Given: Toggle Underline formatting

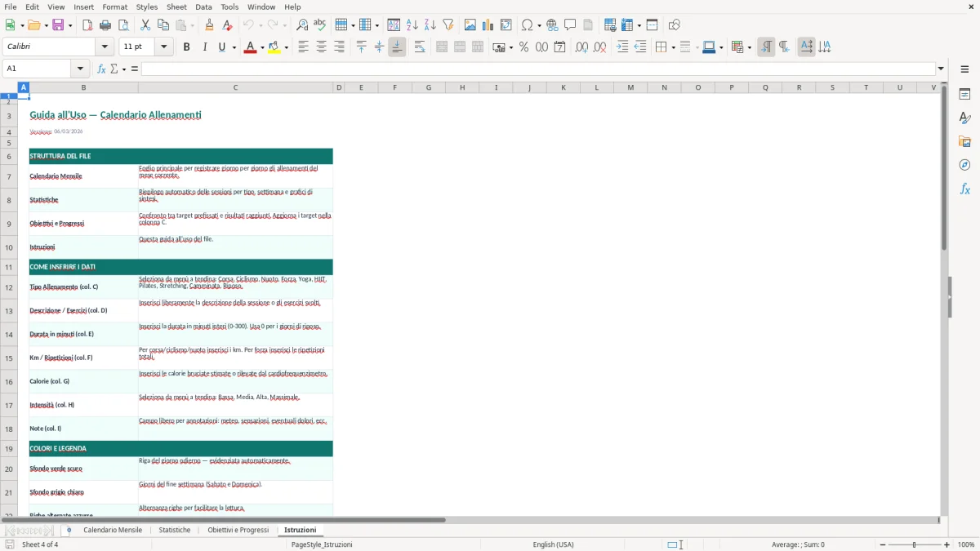Looking at the screenshot, I should [x=221, y=47].
